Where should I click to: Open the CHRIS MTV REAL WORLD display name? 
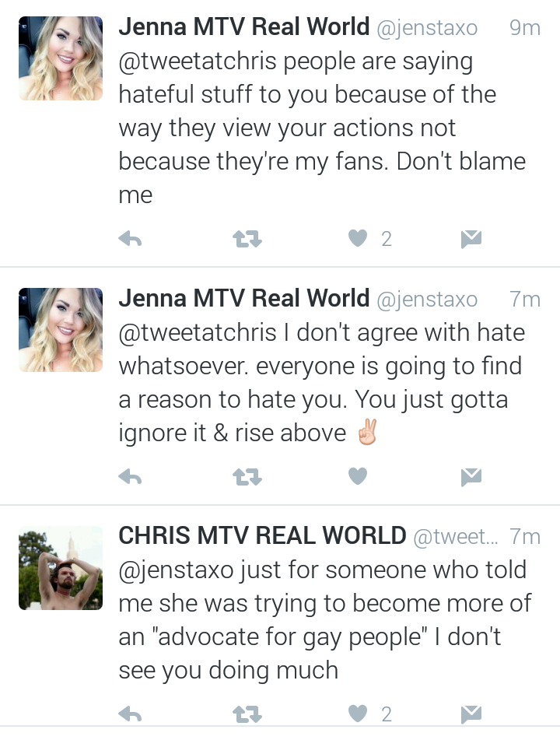tap(262, 535)
